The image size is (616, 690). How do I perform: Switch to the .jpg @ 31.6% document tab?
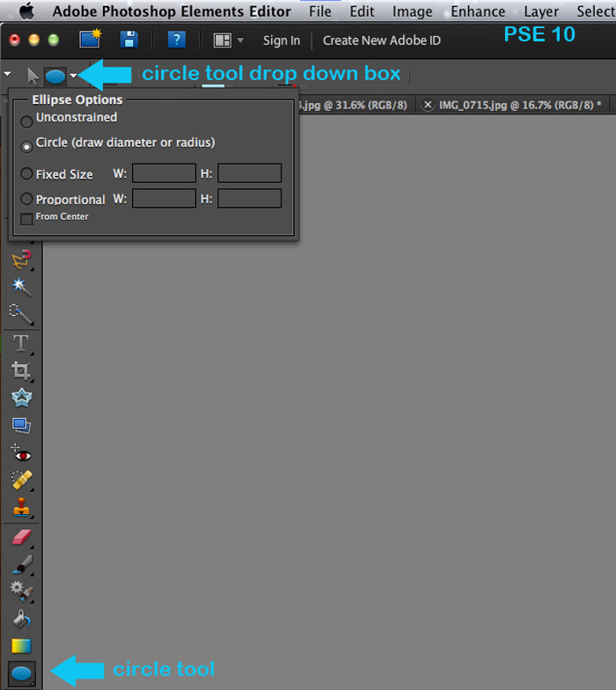click(353, 106)
